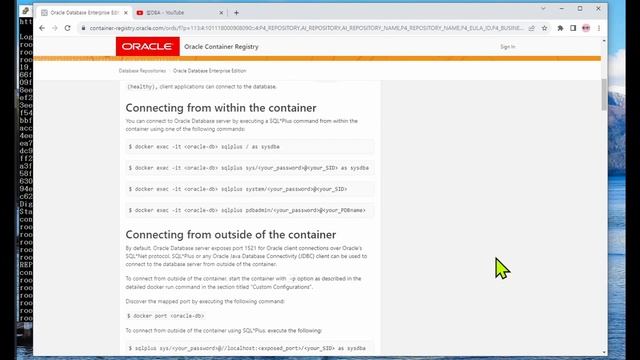Click the PuTTY terminal window icon behind browser

coord(25,11)
